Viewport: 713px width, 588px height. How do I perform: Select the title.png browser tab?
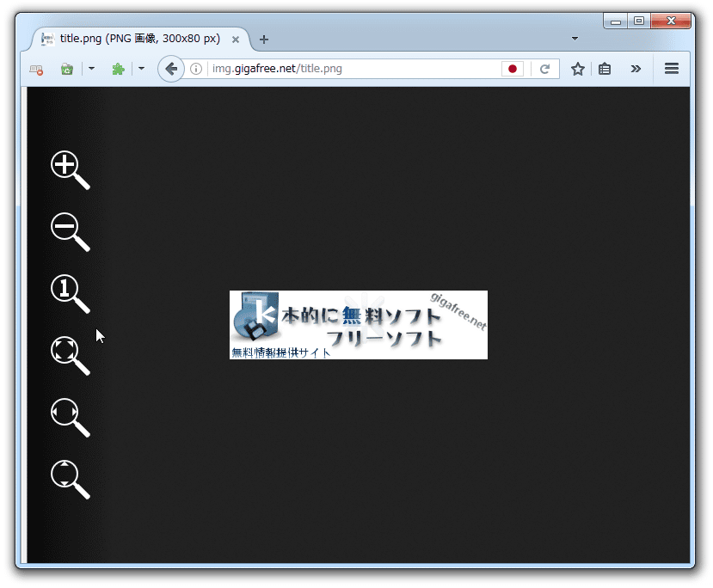[140, 39]
